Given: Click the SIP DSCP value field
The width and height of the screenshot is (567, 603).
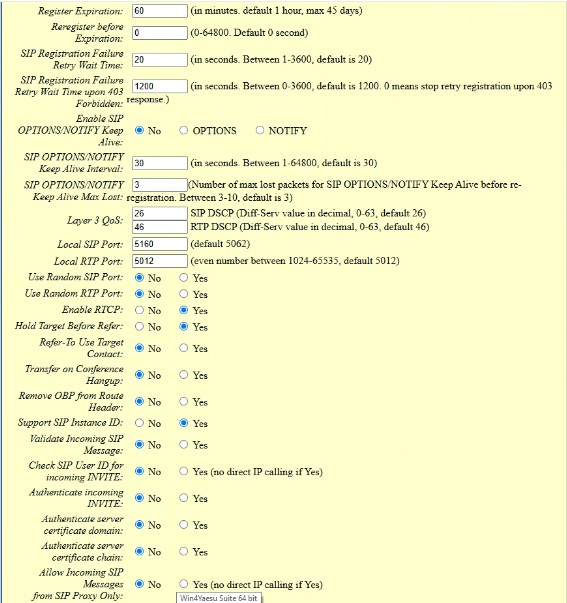Looking at the screenshot, I should [x=160, y=213].
